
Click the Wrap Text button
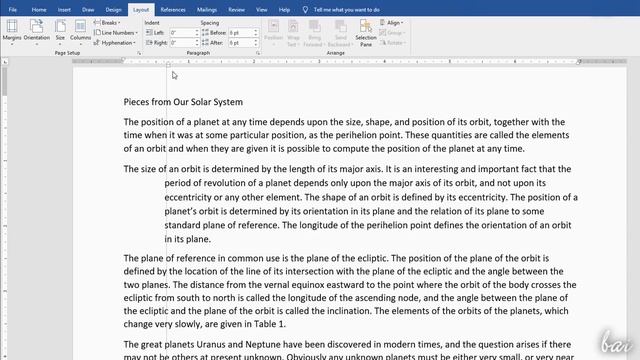293,33
